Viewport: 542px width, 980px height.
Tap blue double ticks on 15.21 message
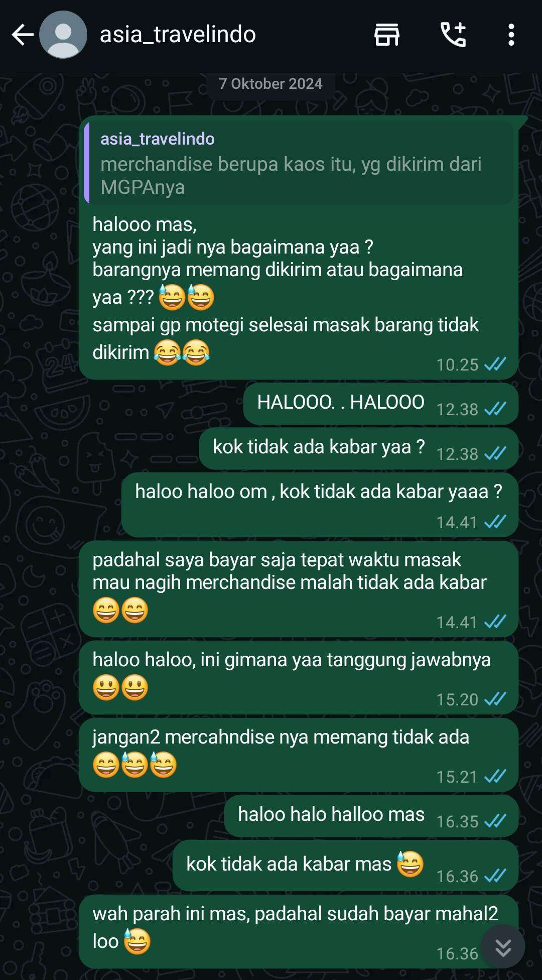pos(495,776)
